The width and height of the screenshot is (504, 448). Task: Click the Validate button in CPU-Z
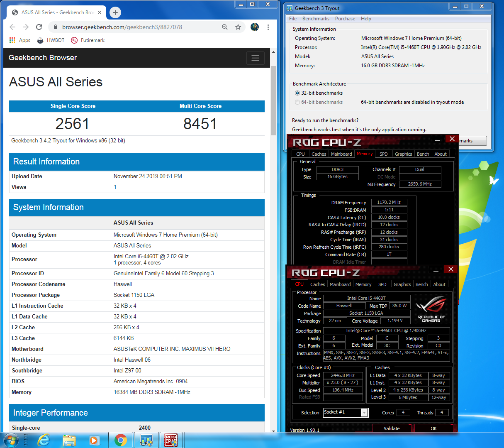(x=392, y=428)
